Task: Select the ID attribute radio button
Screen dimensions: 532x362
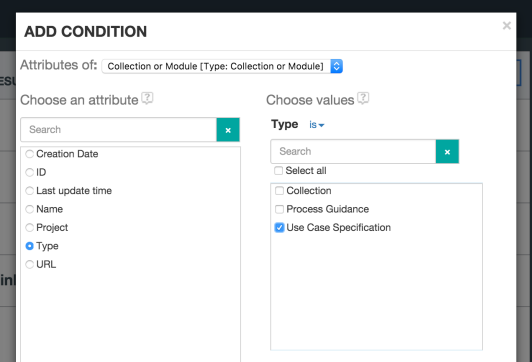Action: tap(30, 172)
